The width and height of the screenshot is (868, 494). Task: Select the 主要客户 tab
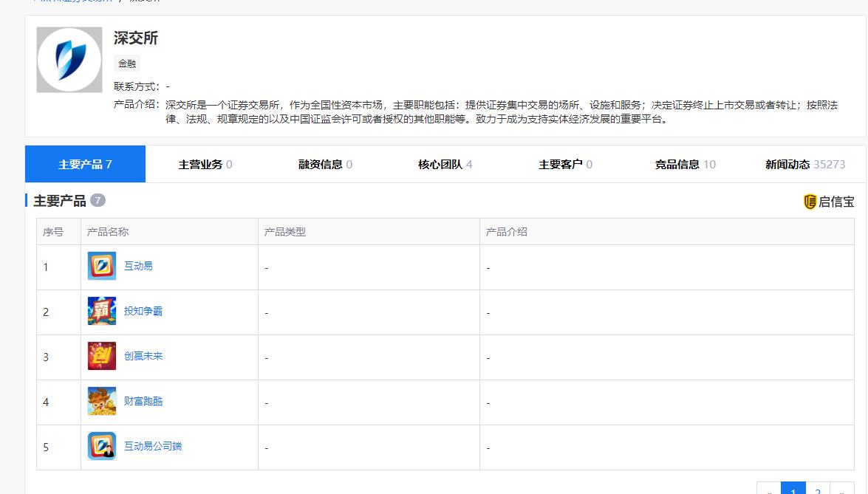[x=566, y=165]
